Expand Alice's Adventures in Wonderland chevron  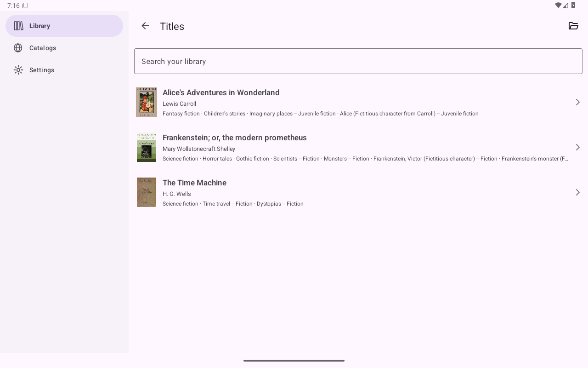pos(578,102)
